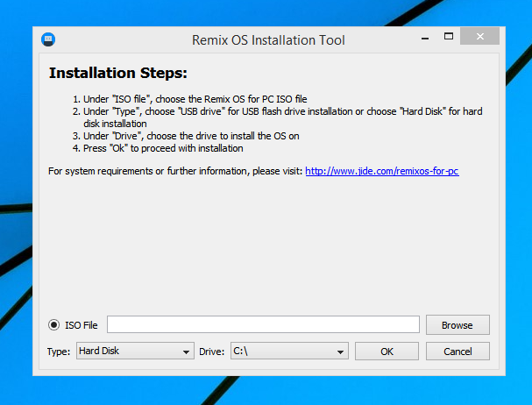Click step 4 text "Press Ok to proceed"
Viewport: 532px width, 405px height.
tap(163, 148)
